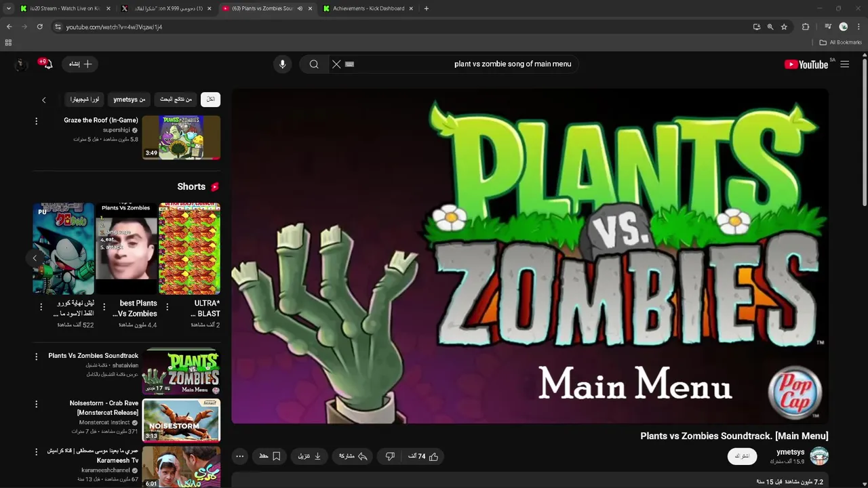Open options for best Plants Vs Zombies short
Screen dimensions: 868x488
tap(104, 307)
